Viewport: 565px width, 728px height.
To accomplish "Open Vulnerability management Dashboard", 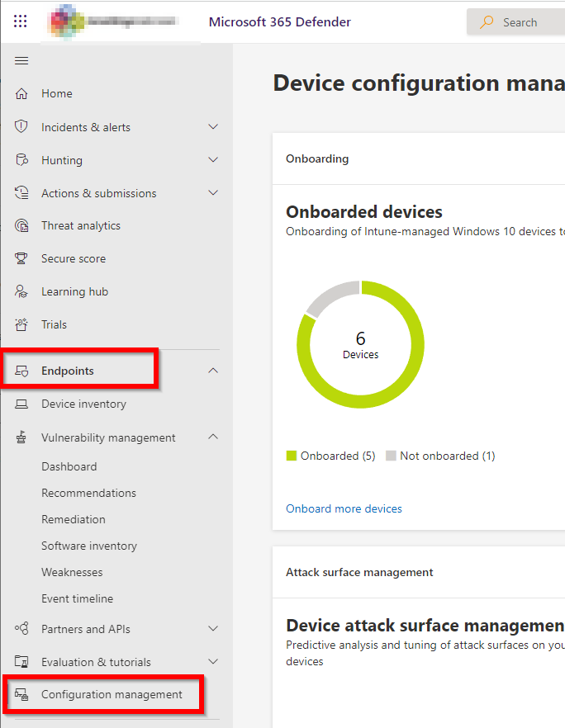I will 69,466.
